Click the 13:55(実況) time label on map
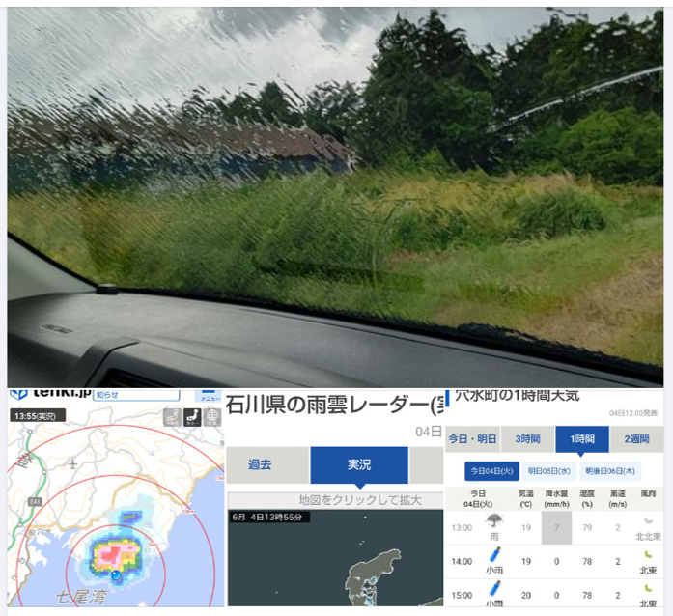673x616 pixels. (x=38, y=416)
